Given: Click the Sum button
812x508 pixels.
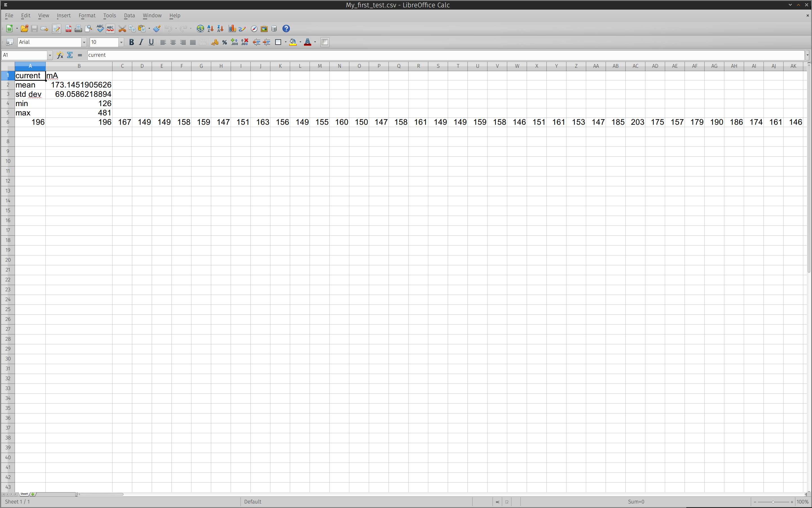Looking at the screenshot, I should click(x=70, y=55).
